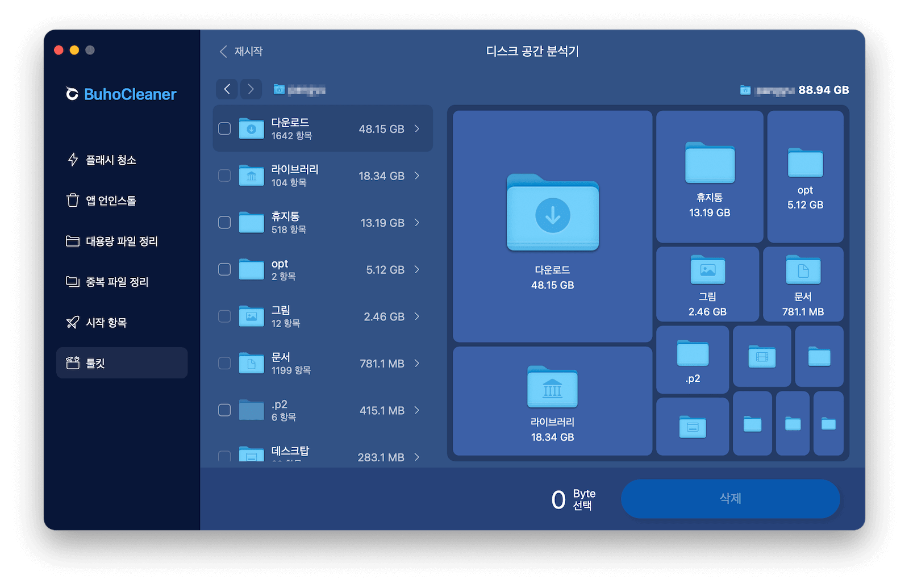Screen dimensions: 909x588
Task: Expand 데스크탑 with its chevron arrow
Action: point(417,457)
